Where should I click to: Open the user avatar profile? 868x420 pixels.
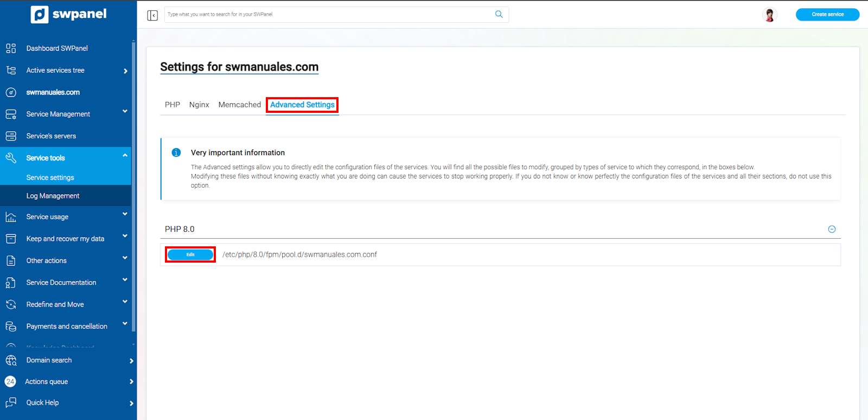tap(769, 15)
